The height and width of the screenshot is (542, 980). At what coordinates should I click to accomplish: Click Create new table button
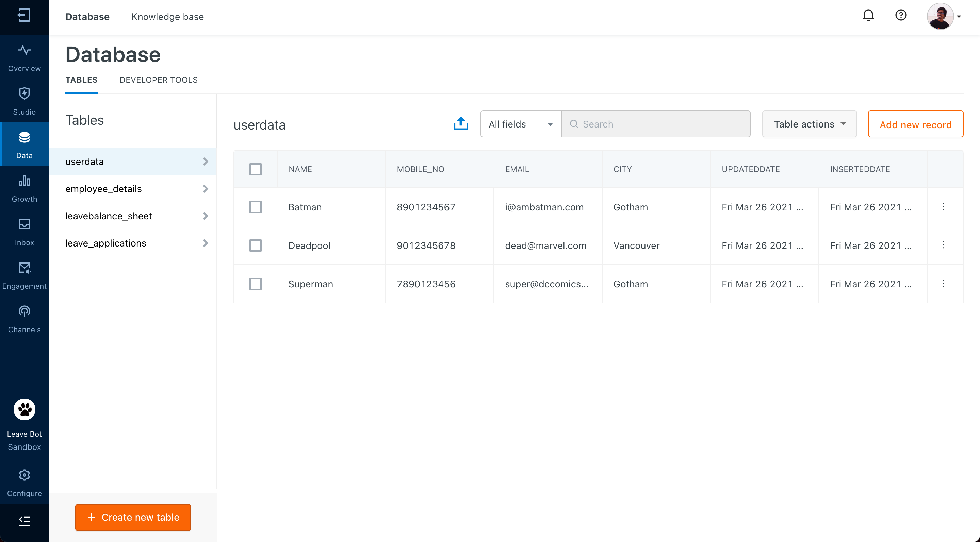click(133, 517)
